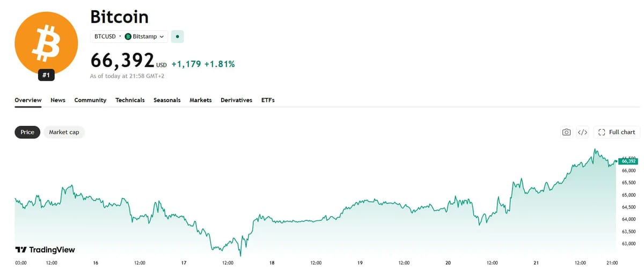Open the Full chart view
644x272 pixels.
(x=617, y=132)
